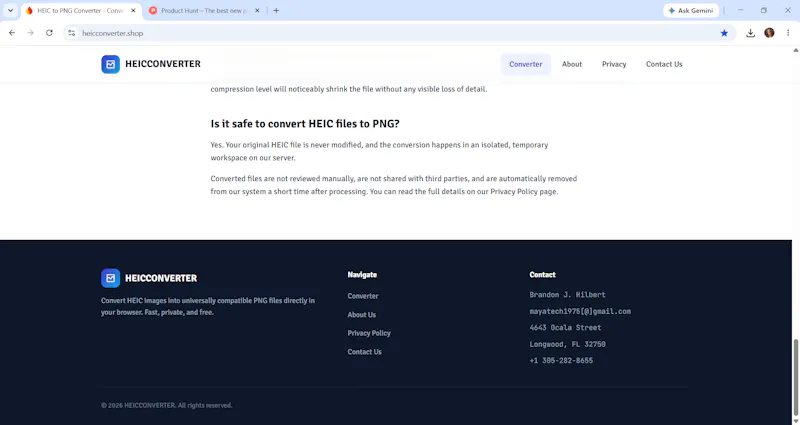The height and width of the screenshot is (425, 800).
Task: Reload the page with refresh icon
Action: click(49, 33)
